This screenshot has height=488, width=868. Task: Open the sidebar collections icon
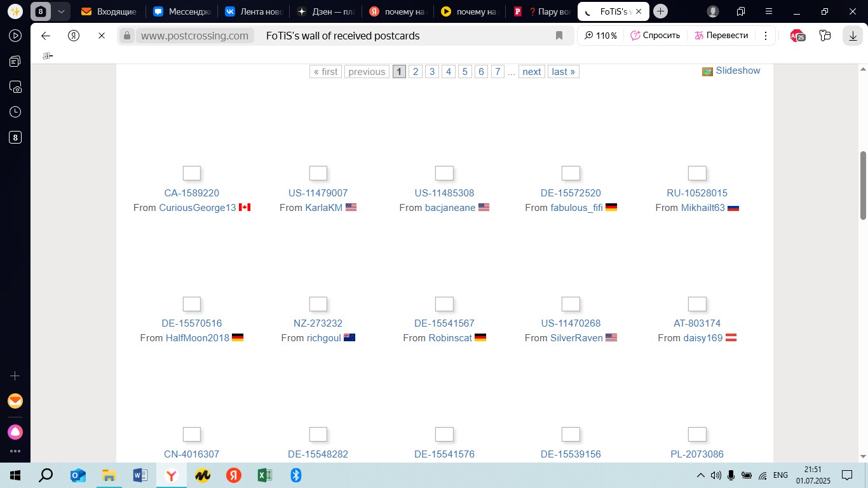coord(15,61)
